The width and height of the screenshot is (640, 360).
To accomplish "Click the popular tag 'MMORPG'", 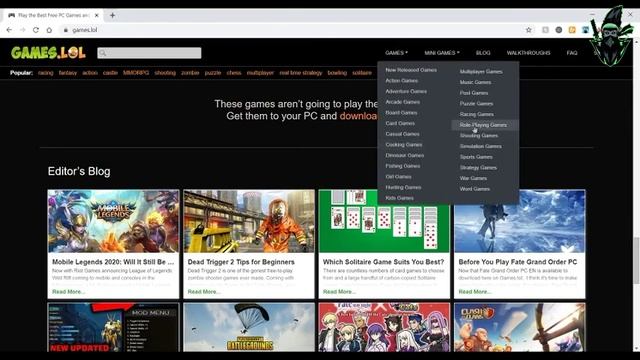I will pos(136,73).
